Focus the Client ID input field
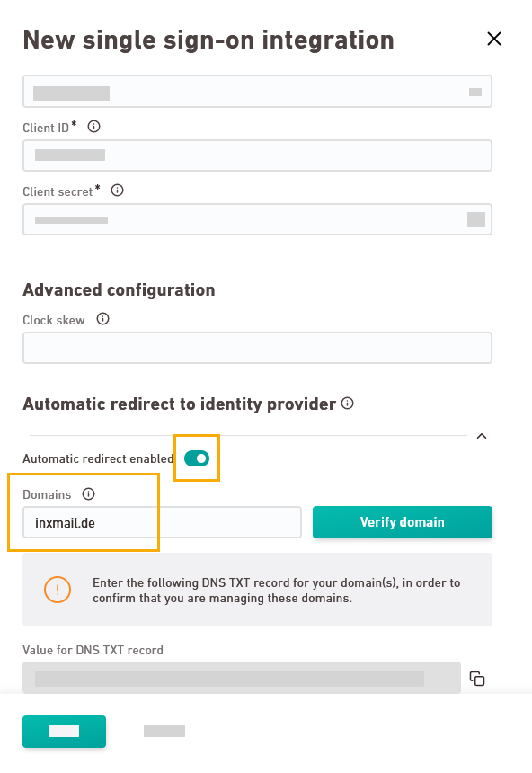This screenshot has height=773, width=532. pos(257,155)
